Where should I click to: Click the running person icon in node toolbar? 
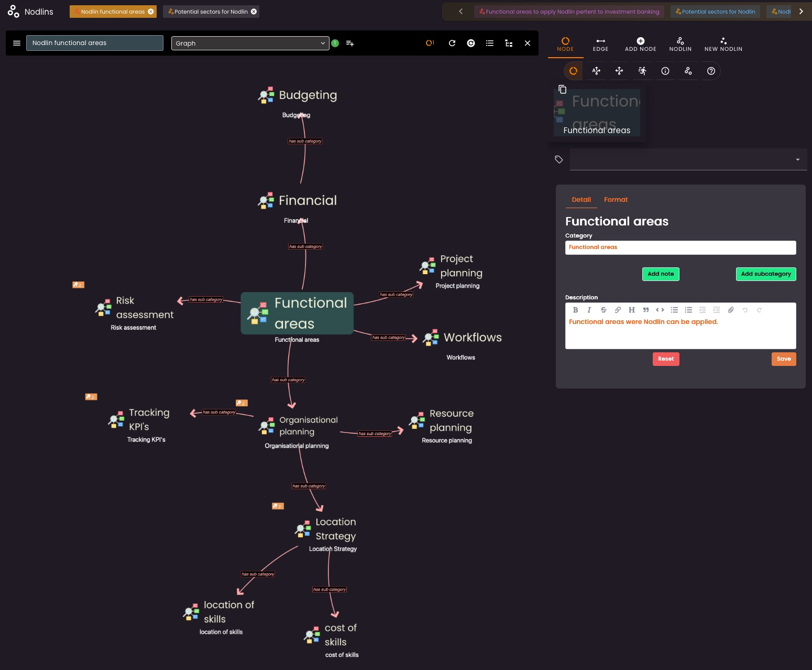click(x=642, y=71)
